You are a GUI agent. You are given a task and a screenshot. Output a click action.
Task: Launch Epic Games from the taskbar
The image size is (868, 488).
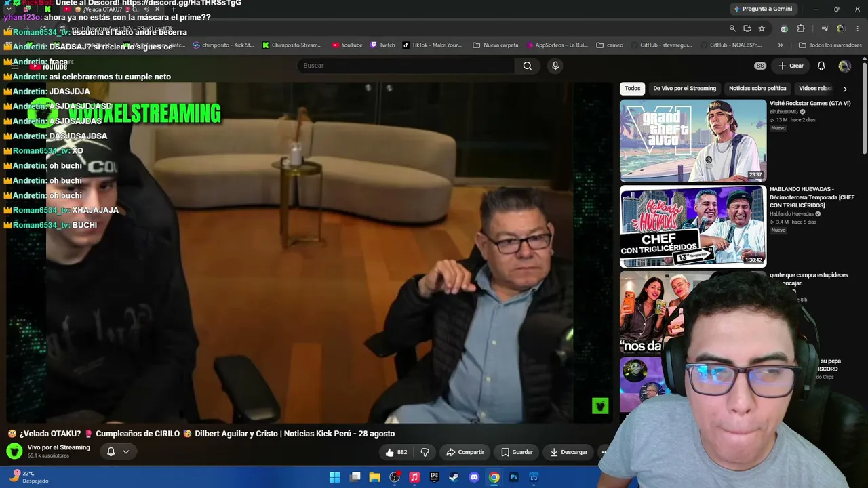click(434, 477)
